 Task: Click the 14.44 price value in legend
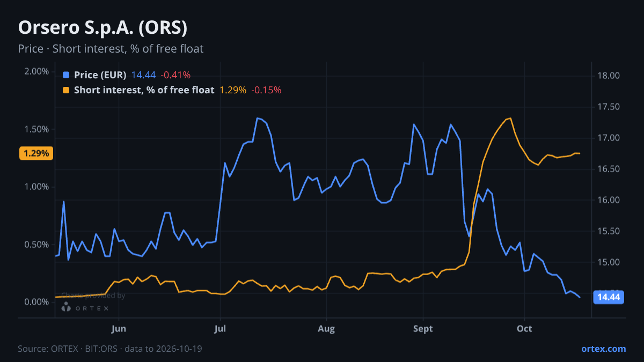coord(143,75)
